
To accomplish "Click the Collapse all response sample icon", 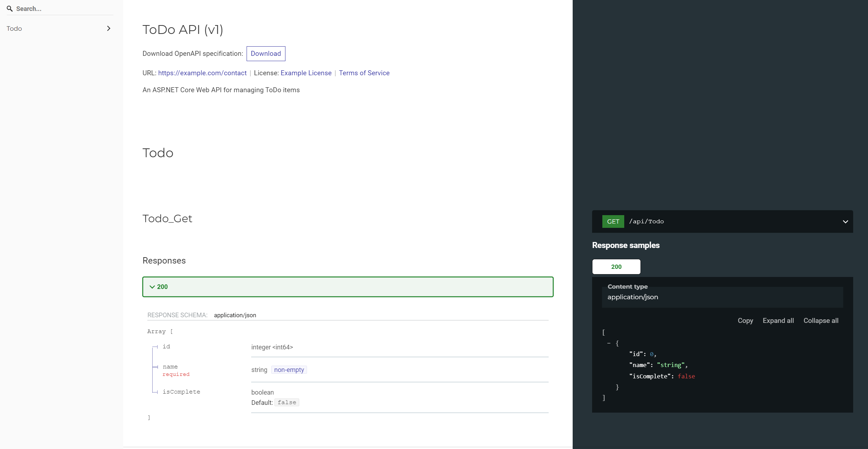I will tap(820, 320).
